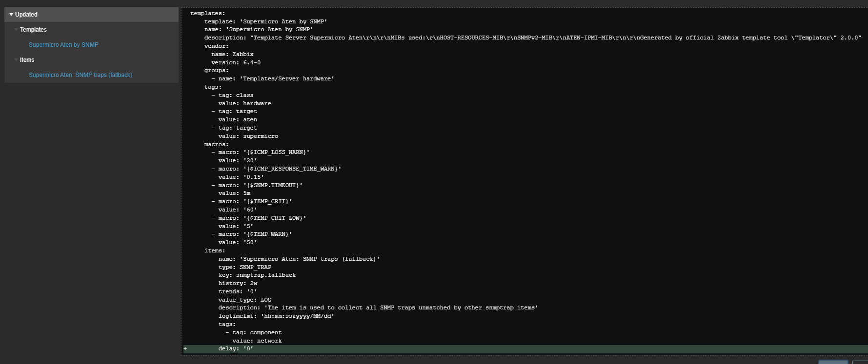
Task: Click the "templates:" line at the top
Action: (208, 13)
